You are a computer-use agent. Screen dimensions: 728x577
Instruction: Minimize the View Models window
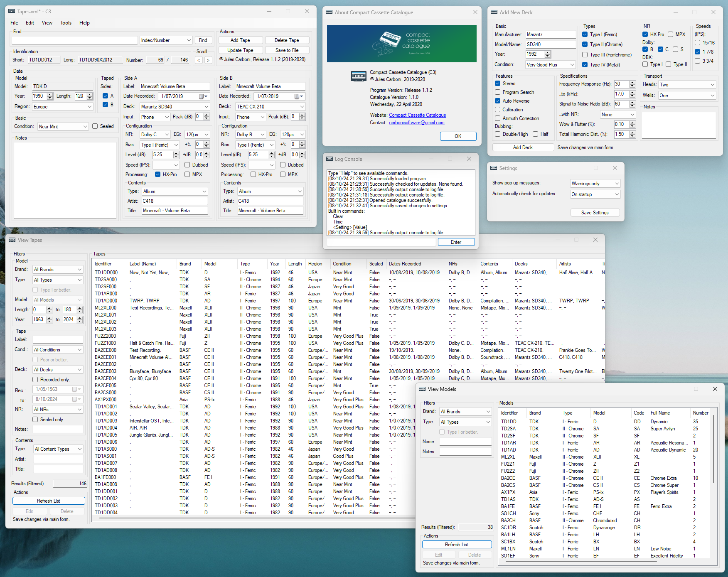tap(677, 389)
